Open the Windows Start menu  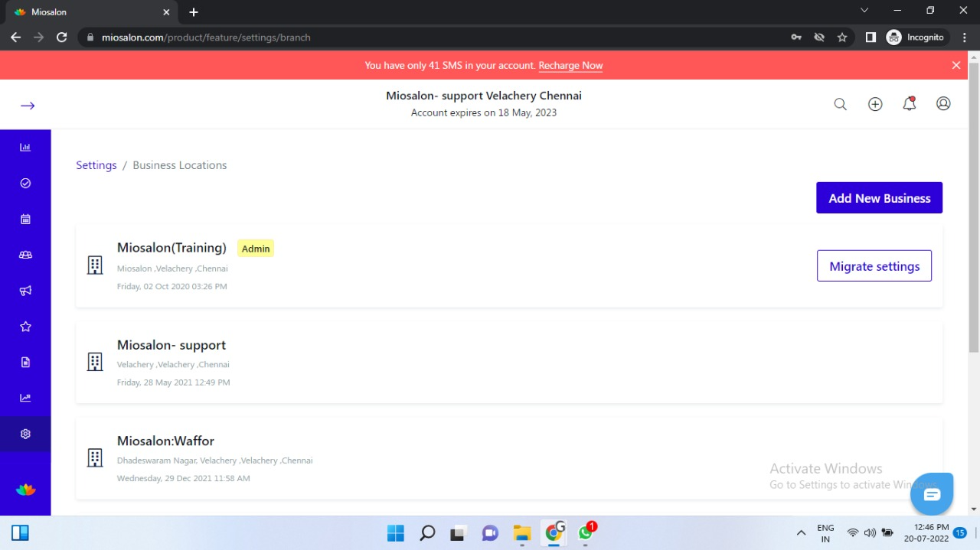(396, 533)
